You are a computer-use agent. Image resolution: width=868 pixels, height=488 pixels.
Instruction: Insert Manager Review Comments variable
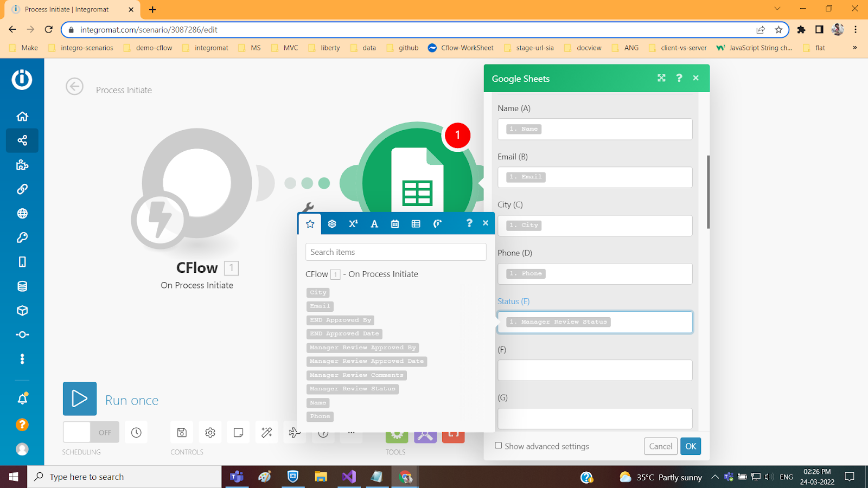click(356, 375)
